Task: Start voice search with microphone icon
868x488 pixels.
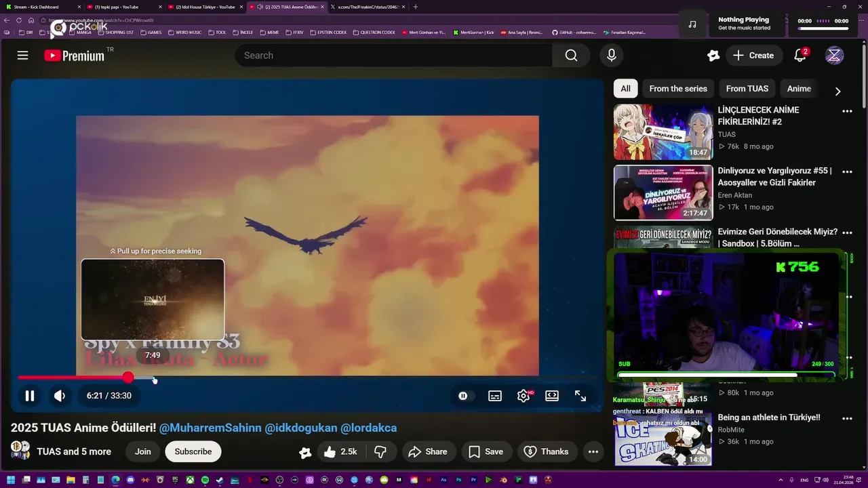Action: (612, 56)
